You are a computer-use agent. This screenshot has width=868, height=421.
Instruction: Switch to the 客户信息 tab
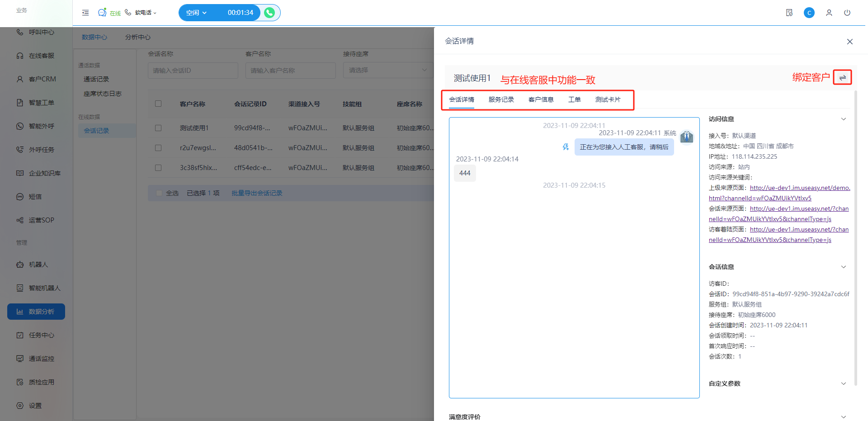pos(541,99)
